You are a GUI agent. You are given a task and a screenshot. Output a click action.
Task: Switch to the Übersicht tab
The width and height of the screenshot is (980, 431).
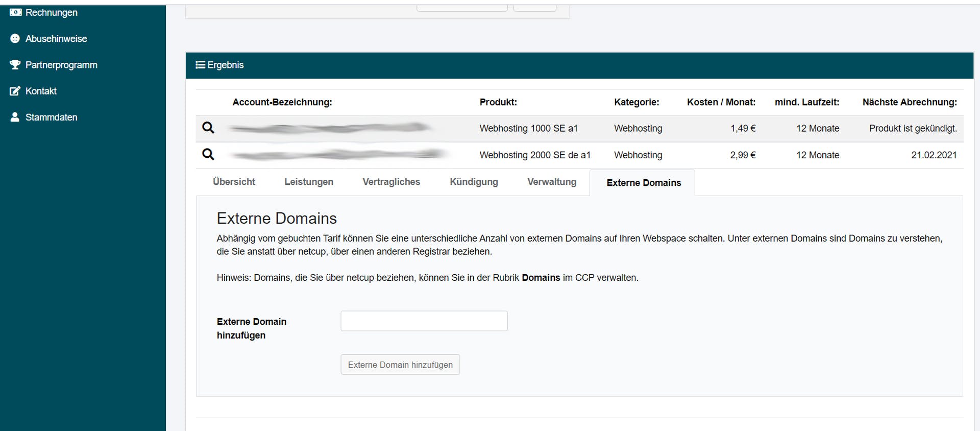[234, 182]
